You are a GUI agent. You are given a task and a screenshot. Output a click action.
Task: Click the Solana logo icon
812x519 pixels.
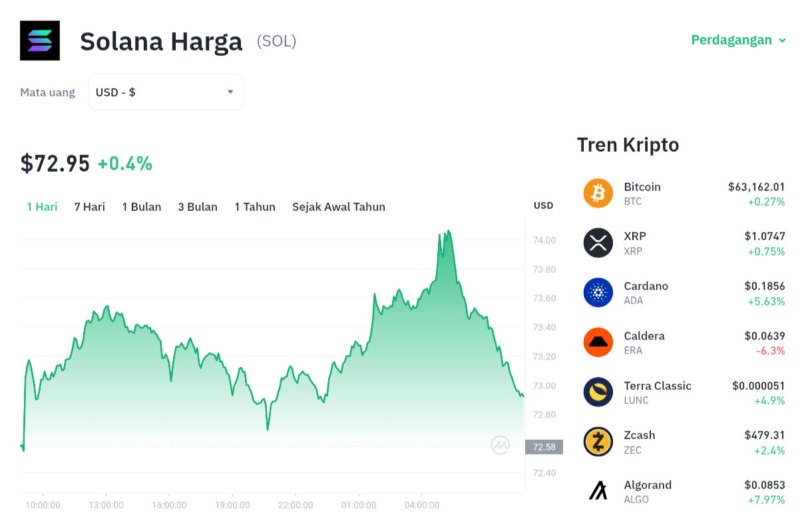[x=40, y=41]
